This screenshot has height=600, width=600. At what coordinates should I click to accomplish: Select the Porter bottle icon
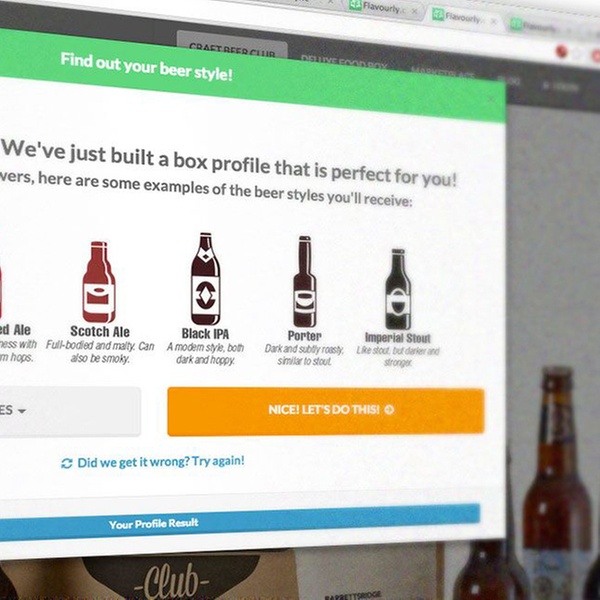click(x=305, y=282)
